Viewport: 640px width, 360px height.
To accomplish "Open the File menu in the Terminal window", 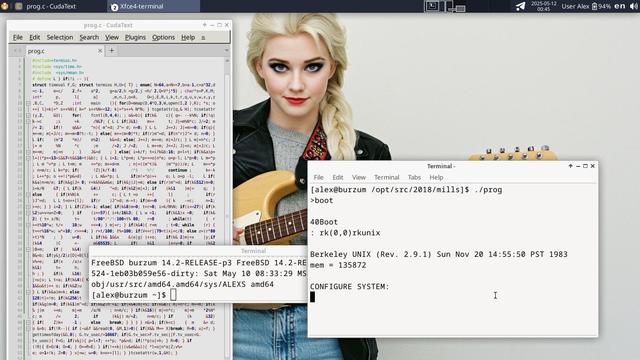I will (318, 177).
